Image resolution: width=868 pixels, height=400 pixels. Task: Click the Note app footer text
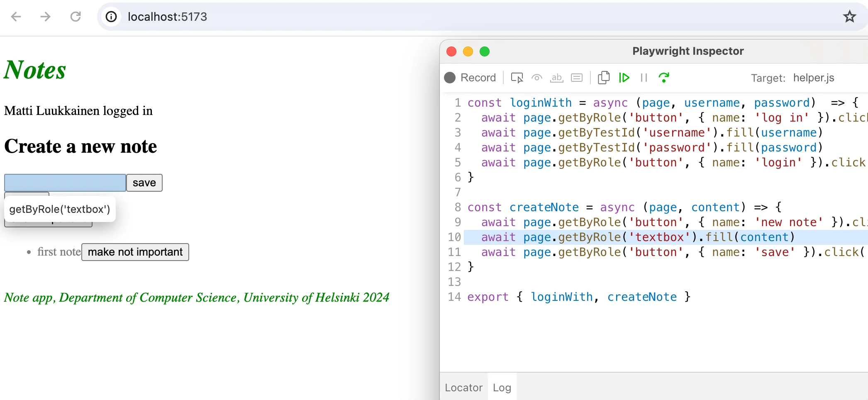pos(197,297)
